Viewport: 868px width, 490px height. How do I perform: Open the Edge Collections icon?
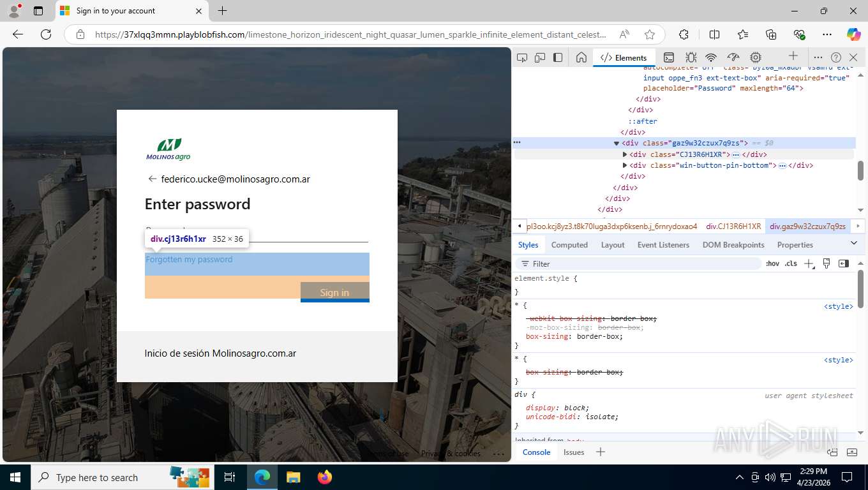[x=771, y=34]
